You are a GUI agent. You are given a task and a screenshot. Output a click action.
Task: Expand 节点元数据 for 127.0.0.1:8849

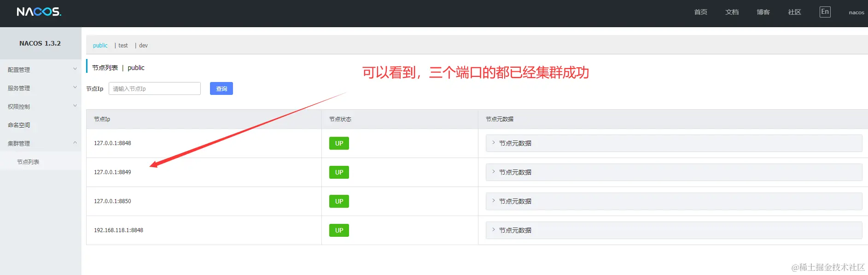tap(674, 172)
